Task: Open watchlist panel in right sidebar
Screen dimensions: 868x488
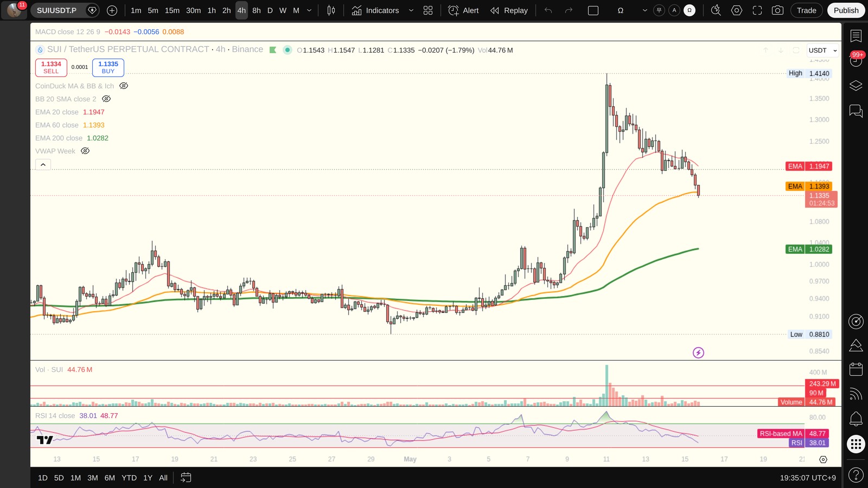Action: click(856, 36)
